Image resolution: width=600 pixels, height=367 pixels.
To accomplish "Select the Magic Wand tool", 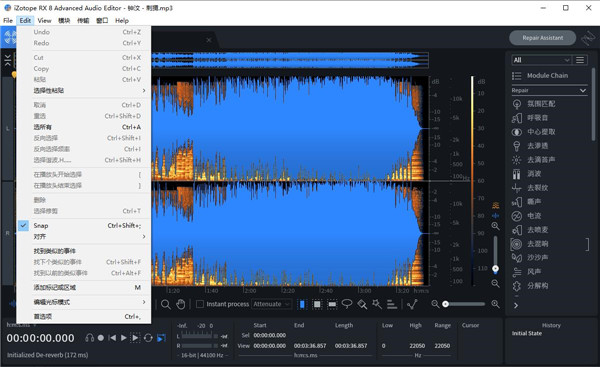I will click(377, 304).
